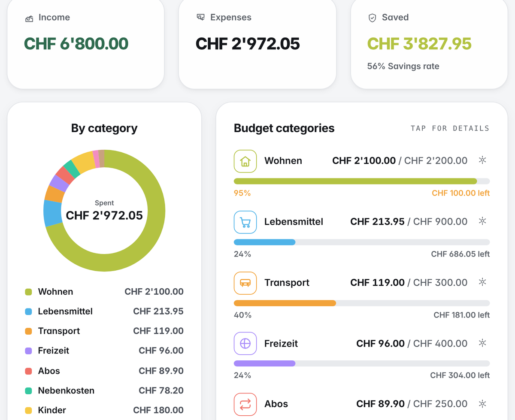
Task: Open settings gear for Wohnen budget
Action: (482, 160)
